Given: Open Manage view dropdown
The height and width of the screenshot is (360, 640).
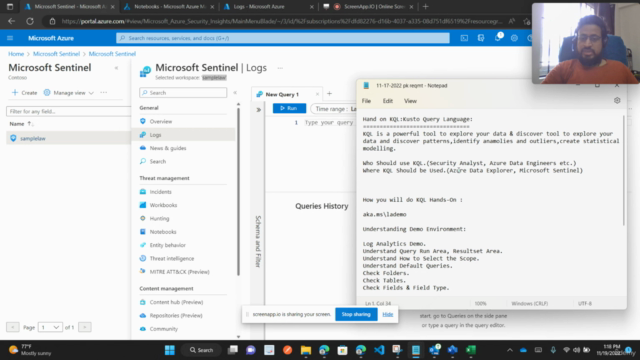Looking at the screenshot, I should pyautogui.click(x=69, y=93).
